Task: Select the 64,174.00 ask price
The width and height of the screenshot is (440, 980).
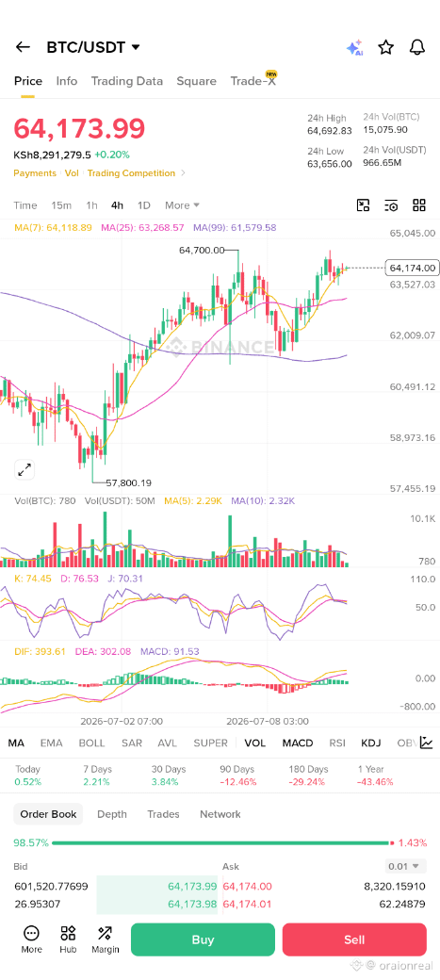Action: point(248,887)
